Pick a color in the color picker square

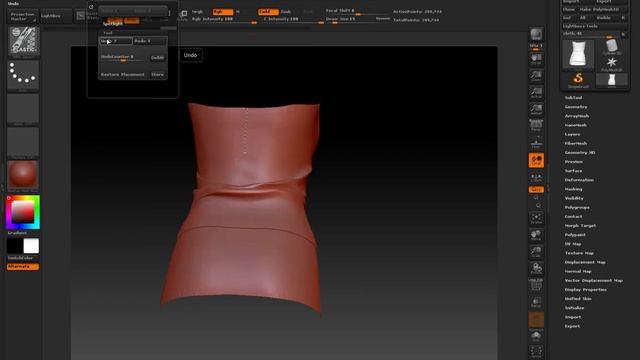pos(23,212)
